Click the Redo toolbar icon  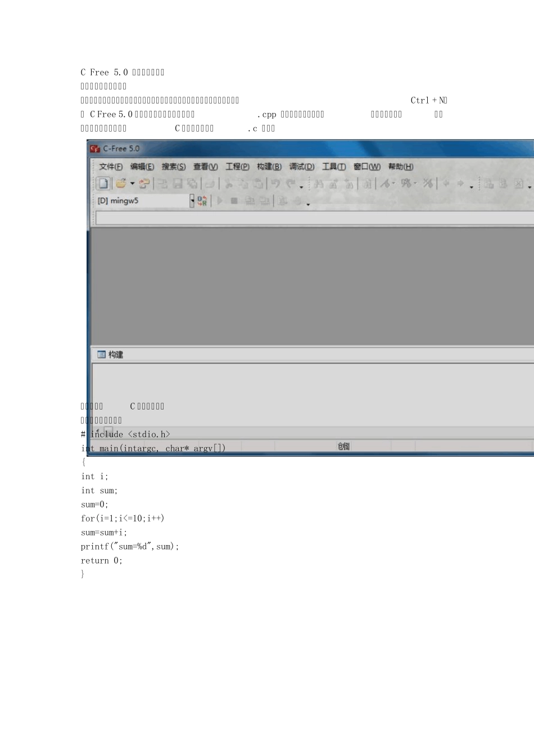tap(291, 183)
